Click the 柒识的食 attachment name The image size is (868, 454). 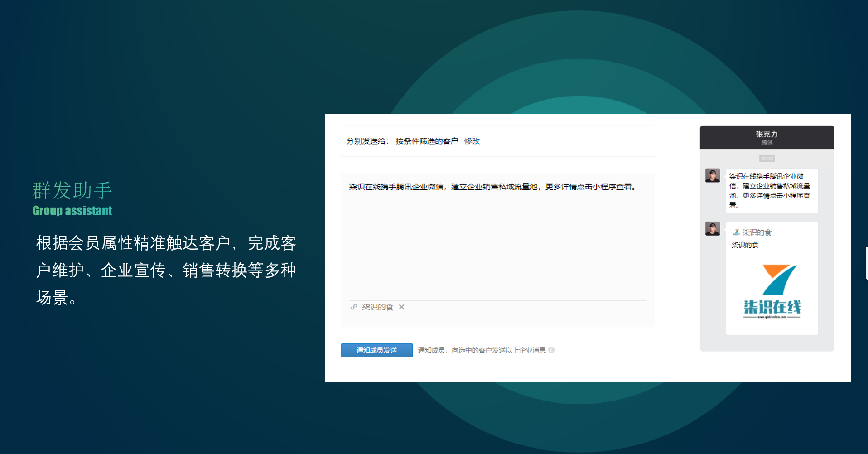click(x=377, y=307)
